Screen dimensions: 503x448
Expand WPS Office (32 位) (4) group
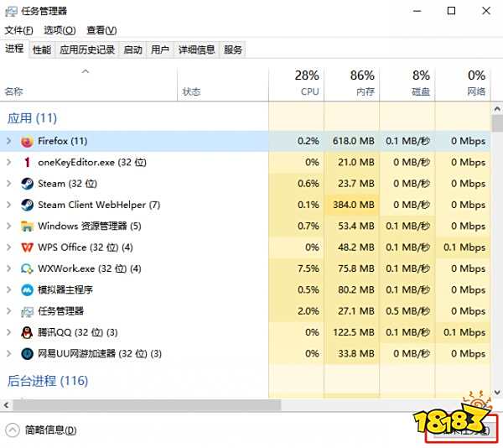click(x=9, y=247)
